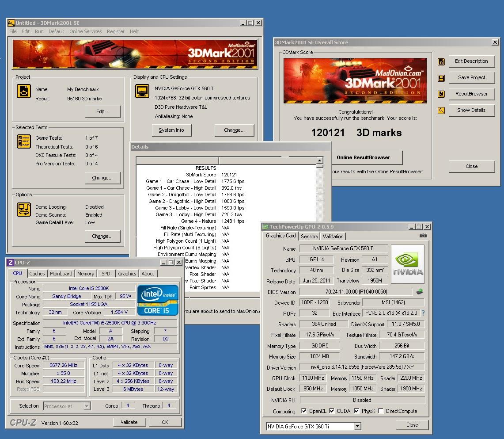Click Change... in Display and CPU Settings
This screenshot has height=439, width=504.
click(234, 130)
